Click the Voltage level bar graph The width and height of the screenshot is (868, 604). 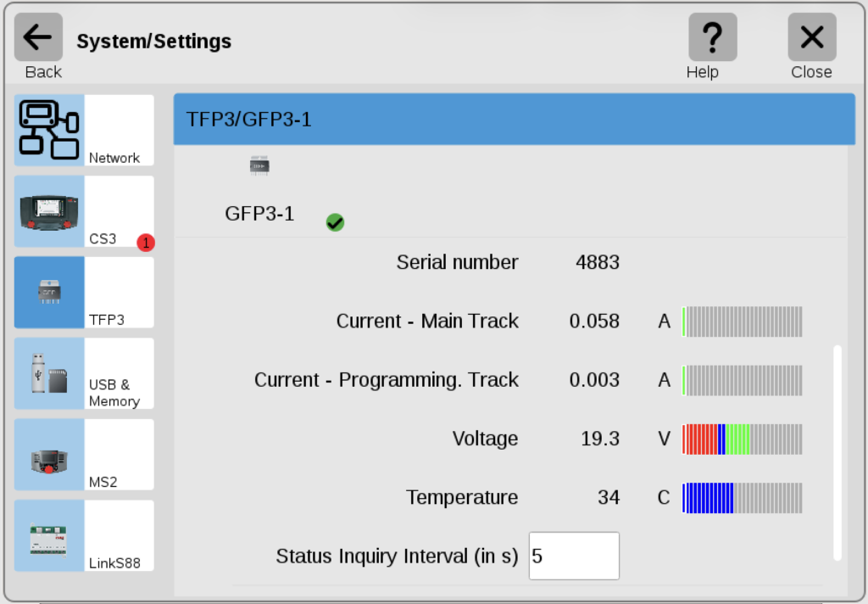coord(742,439)
